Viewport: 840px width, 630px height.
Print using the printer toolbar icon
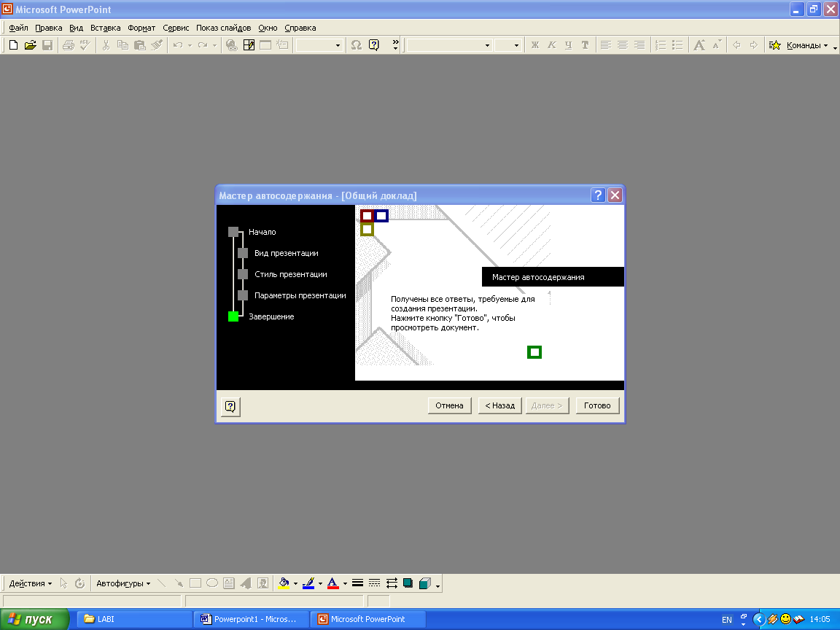pyautogui.click(x=68, y=45)
